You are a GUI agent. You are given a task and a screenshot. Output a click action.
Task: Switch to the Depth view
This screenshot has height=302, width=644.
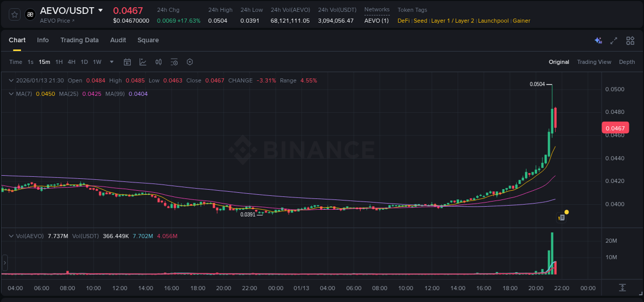coord(626,62)
